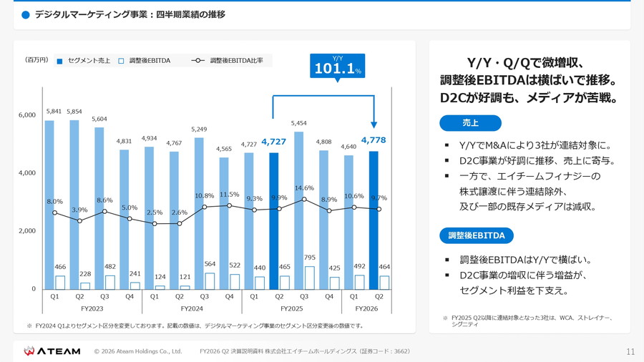Click the down arrowhead above FY2026 Q2 bar

374,124
